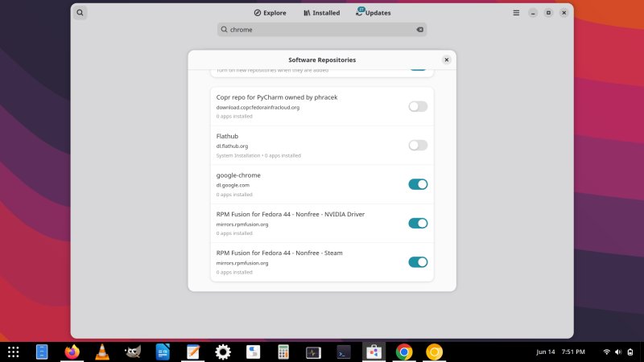Open the clock showing Jun 14 7:51 PM
Screen dimensions: 644x362
[x=560, y=352]
